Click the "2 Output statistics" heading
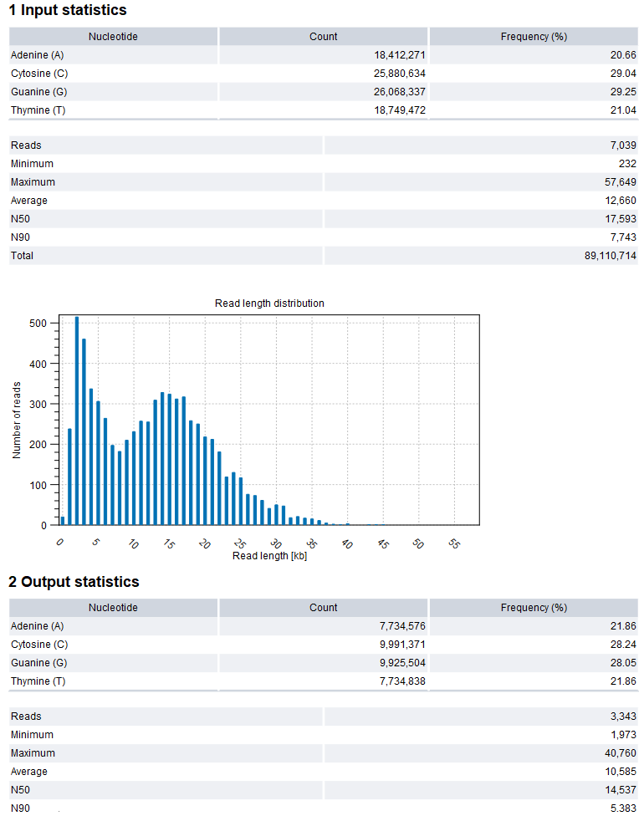This screenshot has height=821, width=644. pos(74,582)
